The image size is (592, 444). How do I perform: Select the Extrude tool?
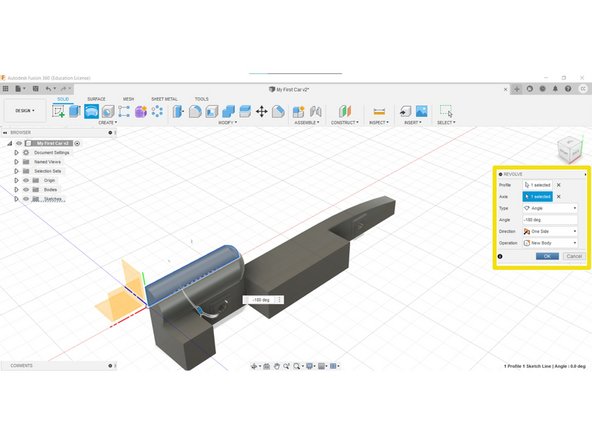click(75, 111)
